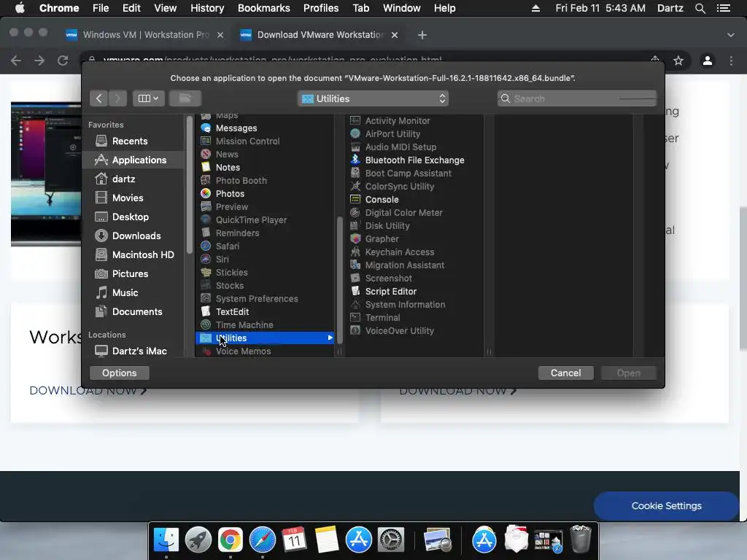This screenshot has width=747, height=560.
Task: Close the Windows VM tab
Action: [220, 35]
